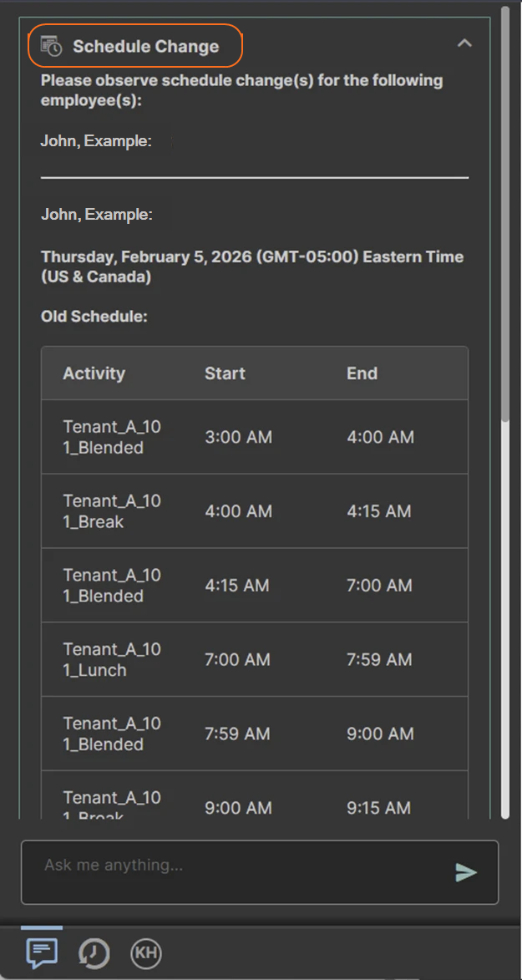Open the chat tab icon
This screenshot has width=522, height=980.
(42, 952)
